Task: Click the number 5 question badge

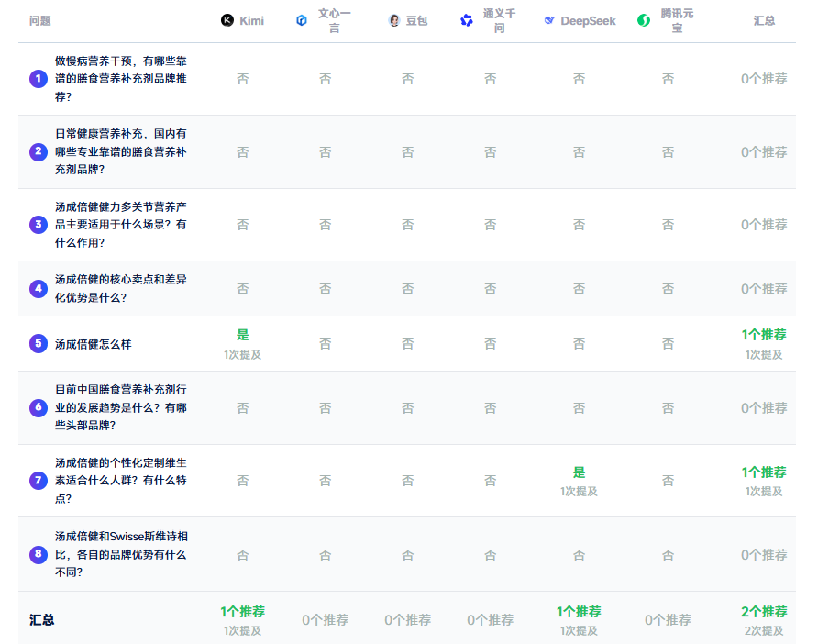Action: (x=38, y=343)
